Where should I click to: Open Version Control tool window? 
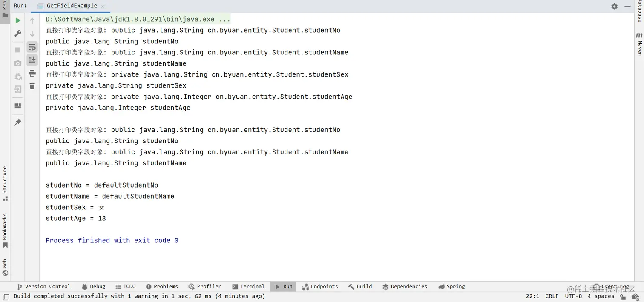point(43,287)
